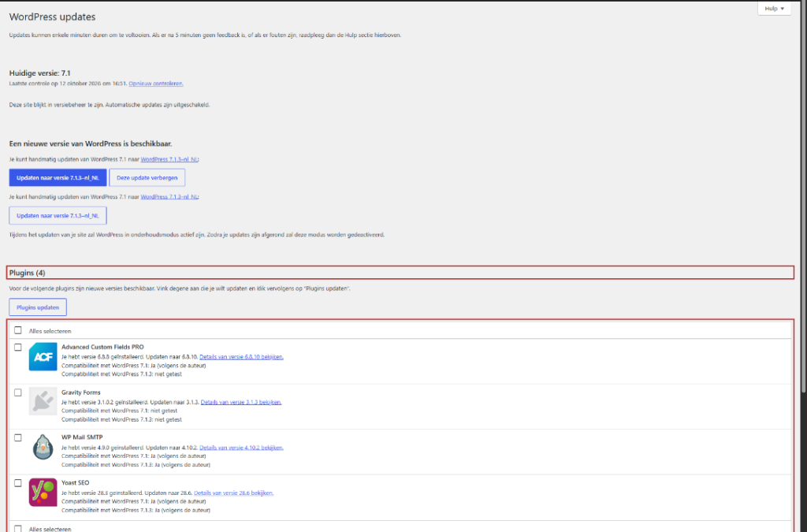Click the Plugins updaten button
This screenshot has height=532, width=807.
coord(38,307)
